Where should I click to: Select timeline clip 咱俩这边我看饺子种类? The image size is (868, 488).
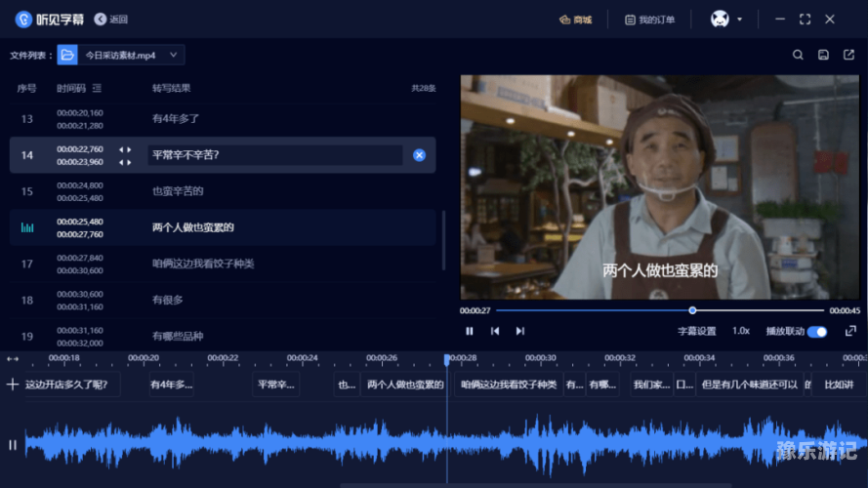point(508,385)
